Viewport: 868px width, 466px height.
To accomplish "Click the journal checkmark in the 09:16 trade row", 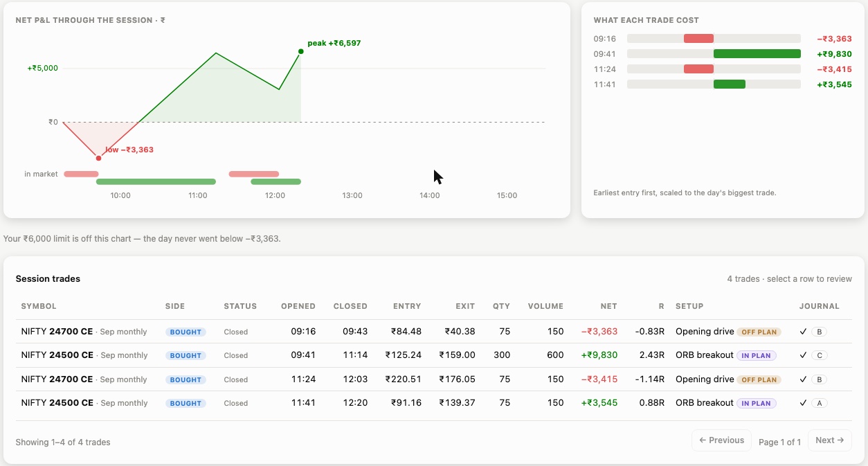I will pyautogui.click(x=803, y=332).
